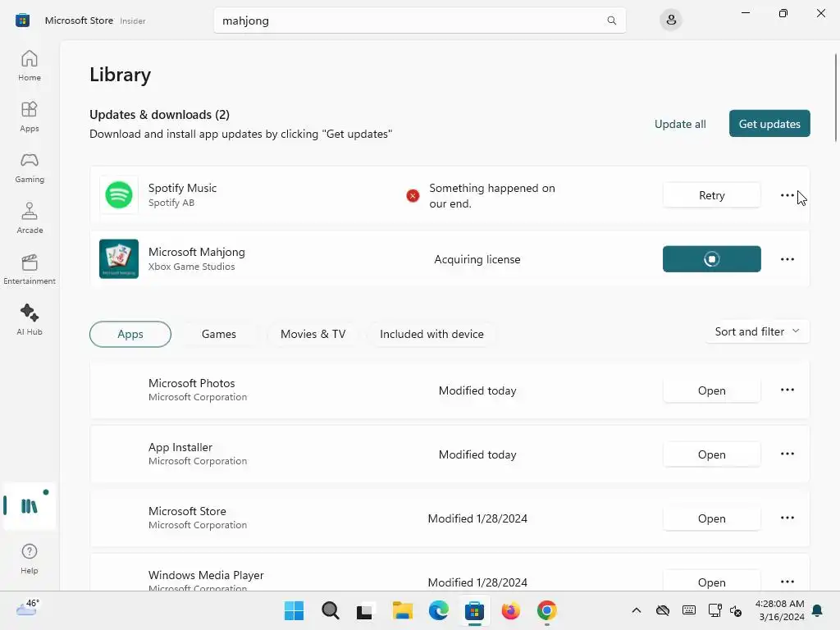
Task: Switch to Included with device tab
Action: coord(431,335)
